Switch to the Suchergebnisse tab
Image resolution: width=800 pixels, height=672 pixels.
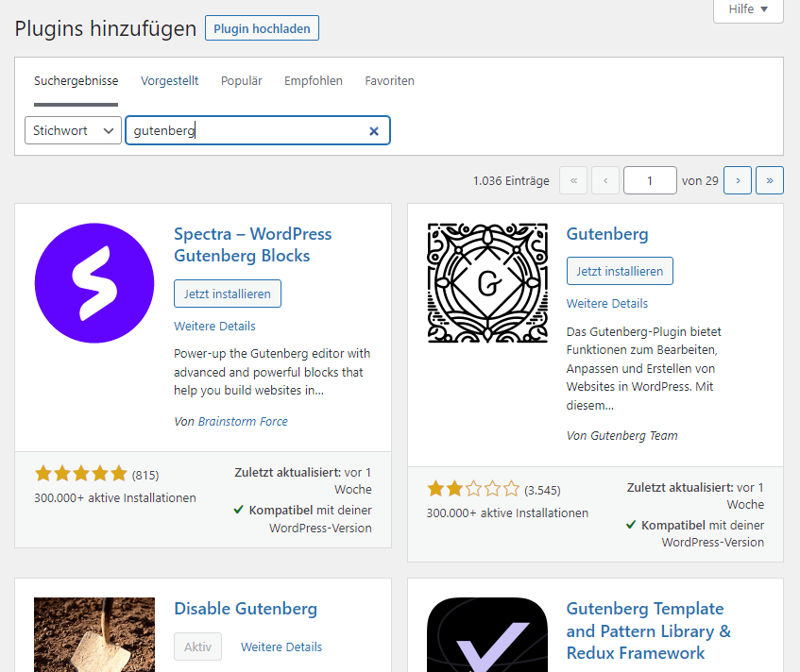[76, 80]
